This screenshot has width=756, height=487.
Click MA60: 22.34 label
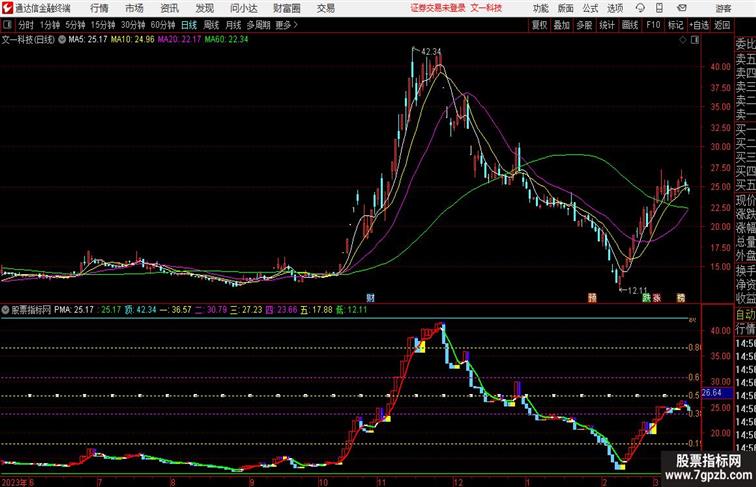coord(226,40)
